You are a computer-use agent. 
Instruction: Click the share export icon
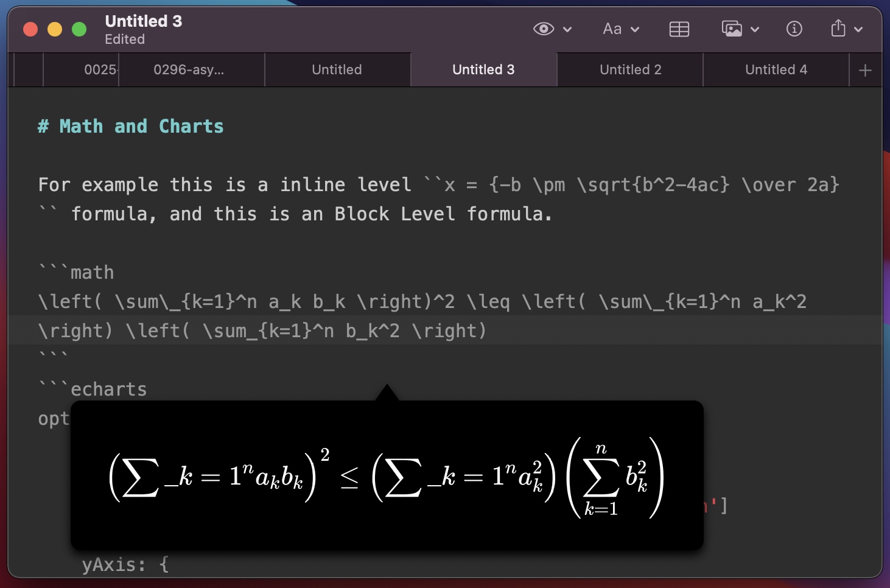click(x=838, y=28)
